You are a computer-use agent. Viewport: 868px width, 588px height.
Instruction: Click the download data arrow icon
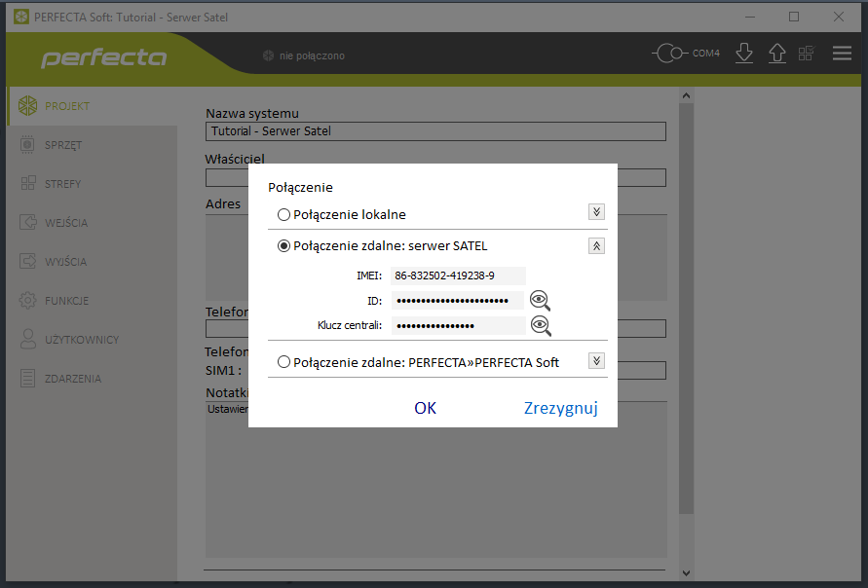coord(744,54)
